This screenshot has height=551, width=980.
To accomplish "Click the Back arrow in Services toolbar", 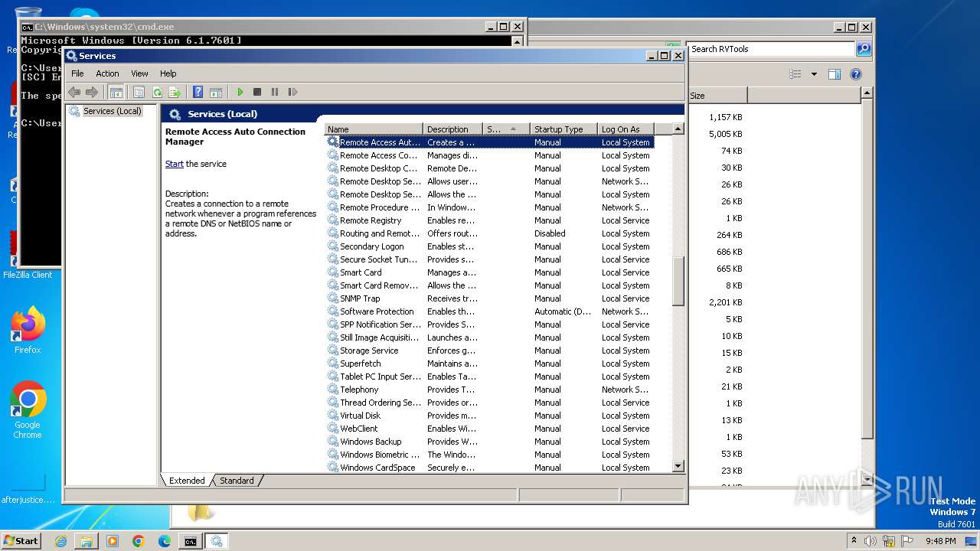I will [74, 92].
